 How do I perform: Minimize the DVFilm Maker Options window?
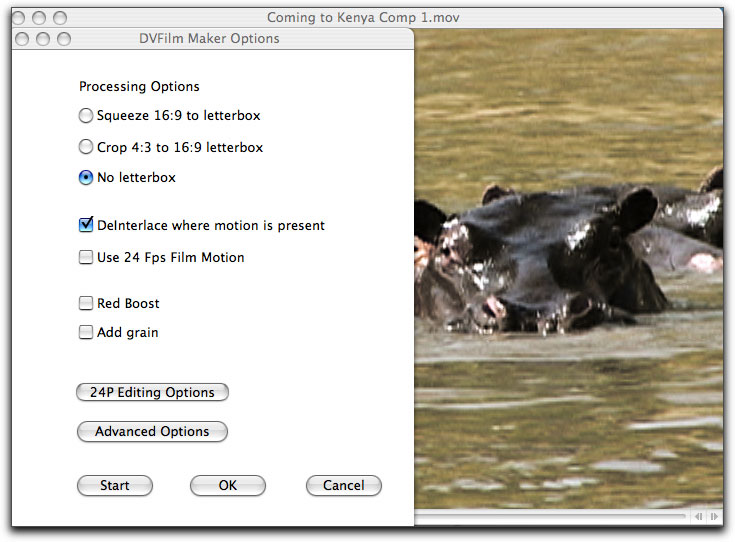pyautogui.click(x=43, y=38)
